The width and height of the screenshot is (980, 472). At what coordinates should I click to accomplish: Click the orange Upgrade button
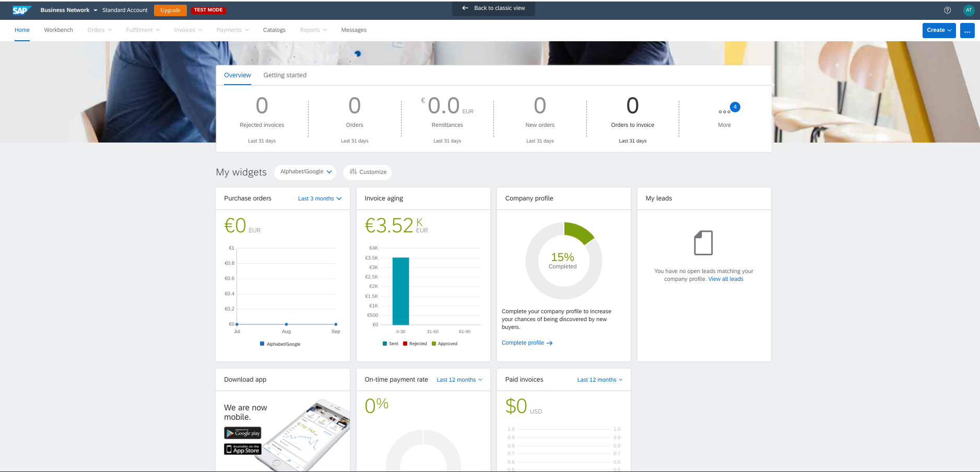click(170, 10)
